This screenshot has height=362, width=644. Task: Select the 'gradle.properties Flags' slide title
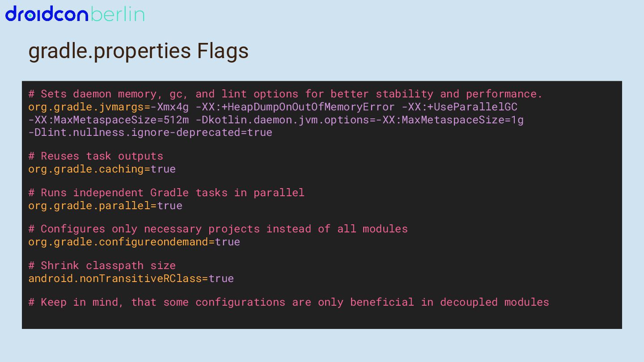point(139,51)
